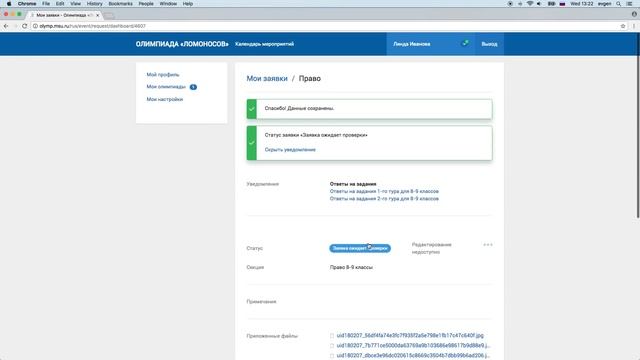Click file icon beside uid180207_7b771ce… file
Image resolution: width=640 pixels, height=360 pixels.
(332, 346)
